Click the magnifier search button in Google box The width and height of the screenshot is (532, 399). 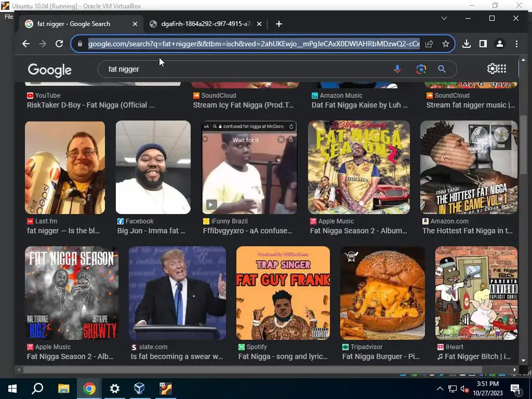click(442, 69)
